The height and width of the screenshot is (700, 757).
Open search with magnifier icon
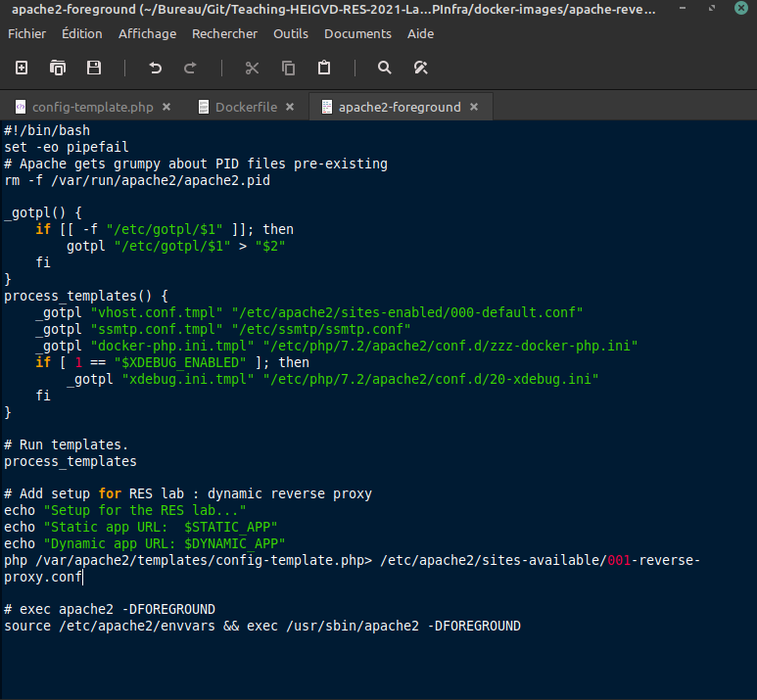pyautogui.click(x=384, y=68)
